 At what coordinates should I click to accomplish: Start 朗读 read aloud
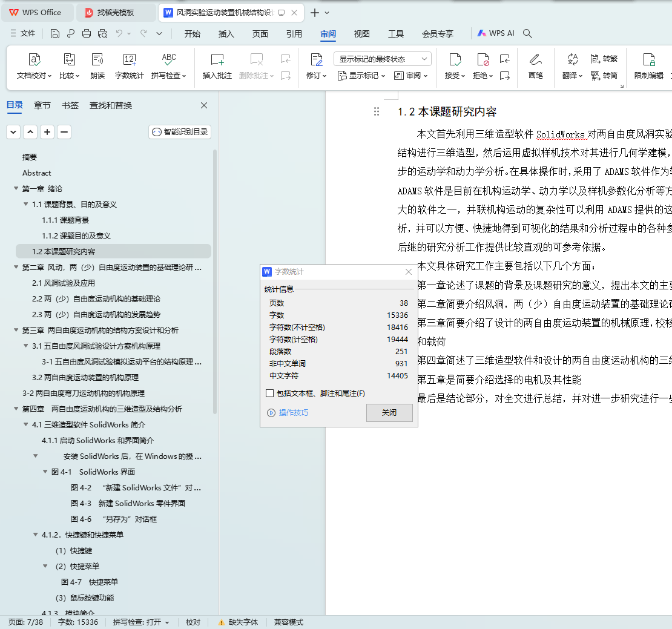97,67
